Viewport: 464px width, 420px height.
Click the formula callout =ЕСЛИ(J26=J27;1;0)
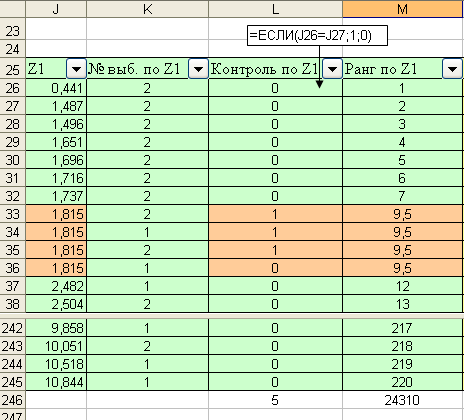317,35
